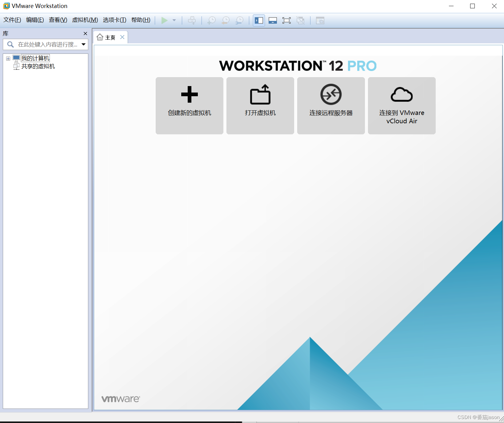504x423 pixels.
Task: Open the 选项卡(T) menu
Action: (x=115, y=20)
